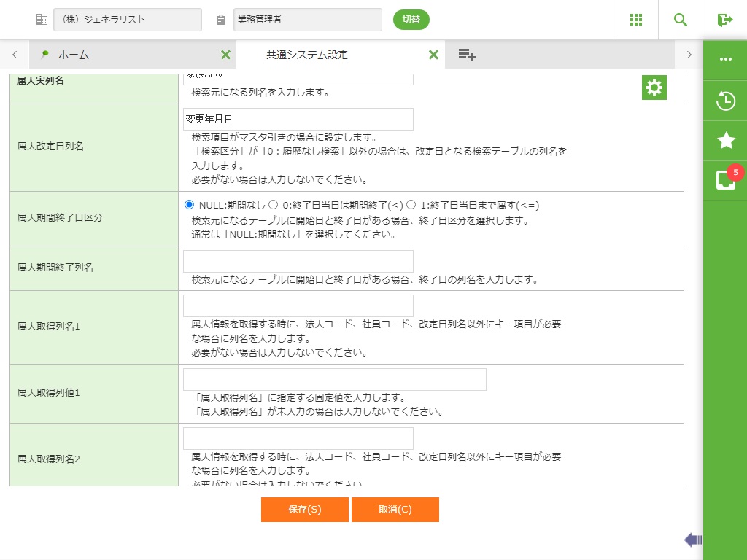Collapse the side panel with purple arrow
The image size is (747, 560).
coord(692,540)
